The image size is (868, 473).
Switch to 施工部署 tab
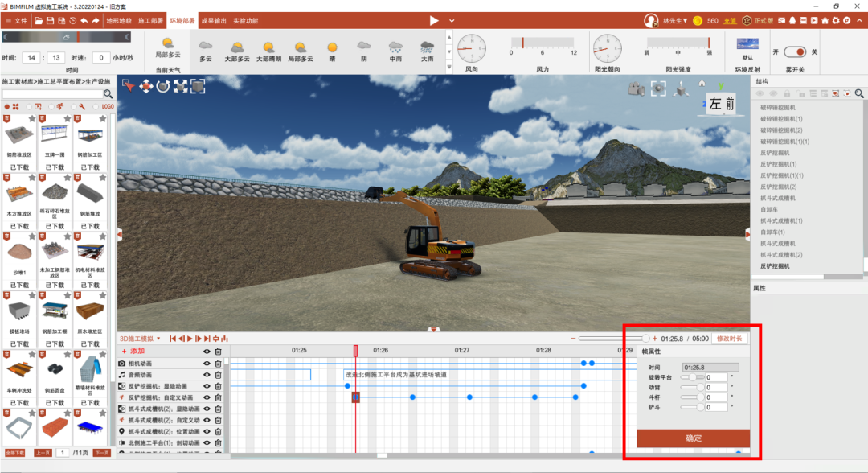tap(150, 20)
